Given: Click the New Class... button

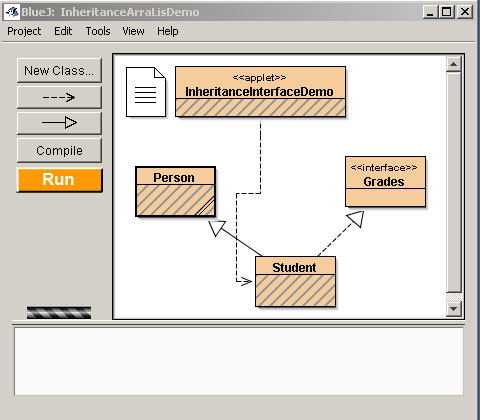Looking at the screenshot, I should pos(59,70).
